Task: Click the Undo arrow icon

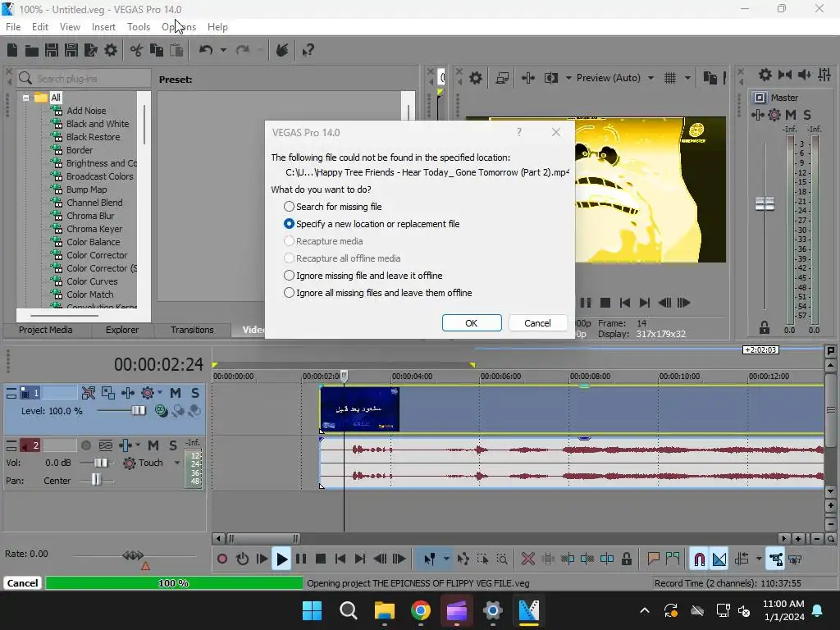Action: coord(206,50)
